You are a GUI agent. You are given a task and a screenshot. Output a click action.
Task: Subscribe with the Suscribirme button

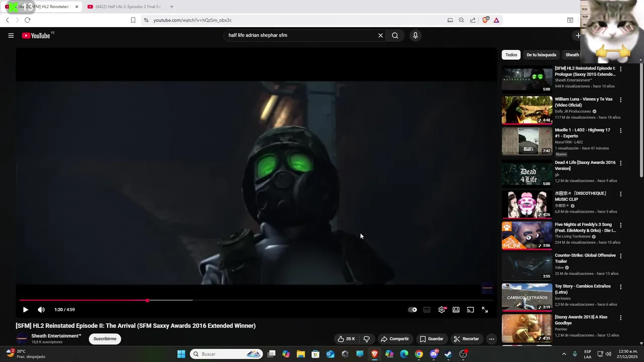click(x=105, y=339)
